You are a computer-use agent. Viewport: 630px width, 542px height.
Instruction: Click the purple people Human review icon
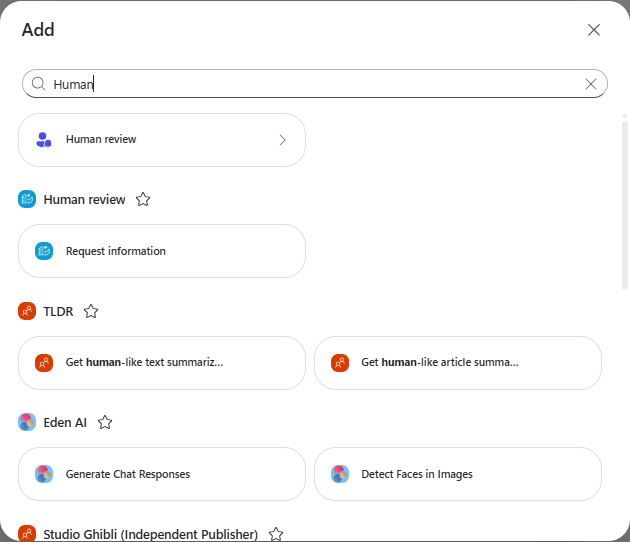point(44,140)
